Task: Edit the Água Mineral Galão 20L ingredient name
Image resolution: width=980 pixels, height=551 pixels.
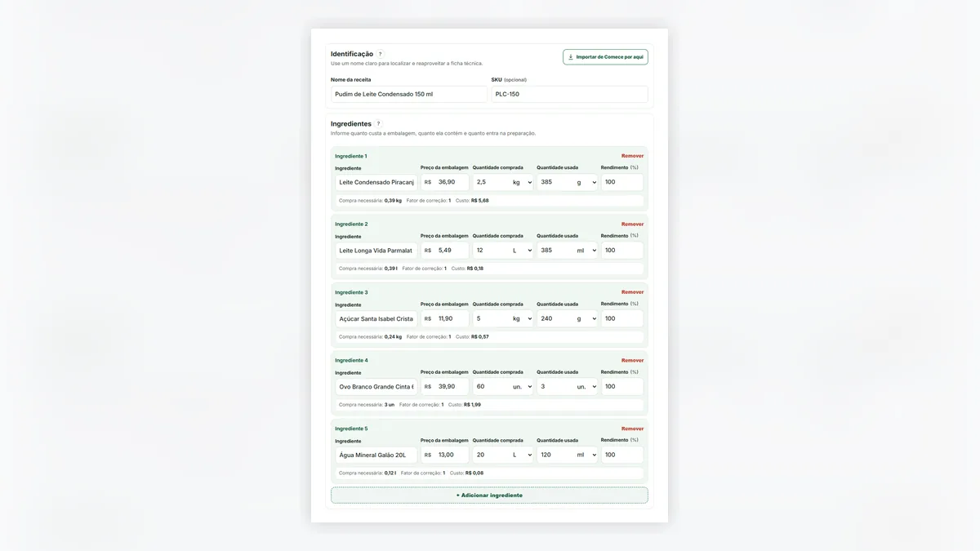Action: coord(376,455)
